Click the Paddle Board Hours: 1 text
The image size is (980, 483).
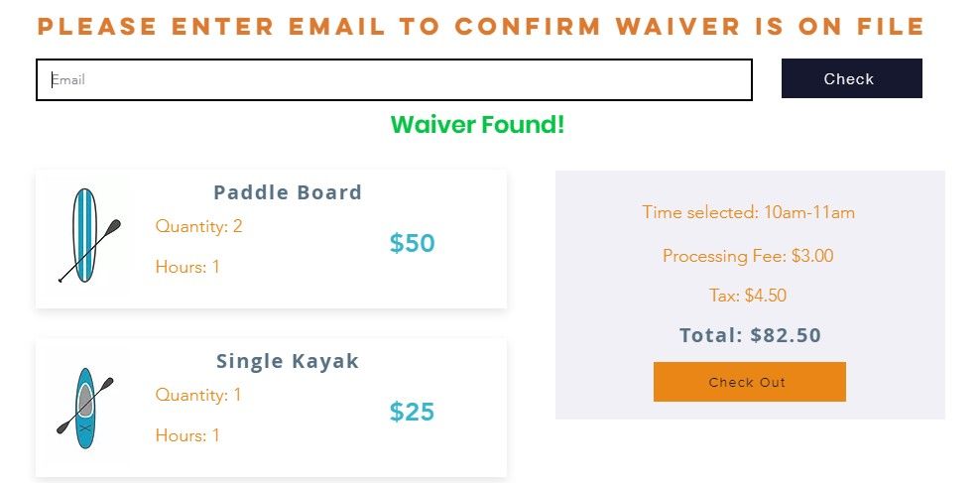pos(187,267)
